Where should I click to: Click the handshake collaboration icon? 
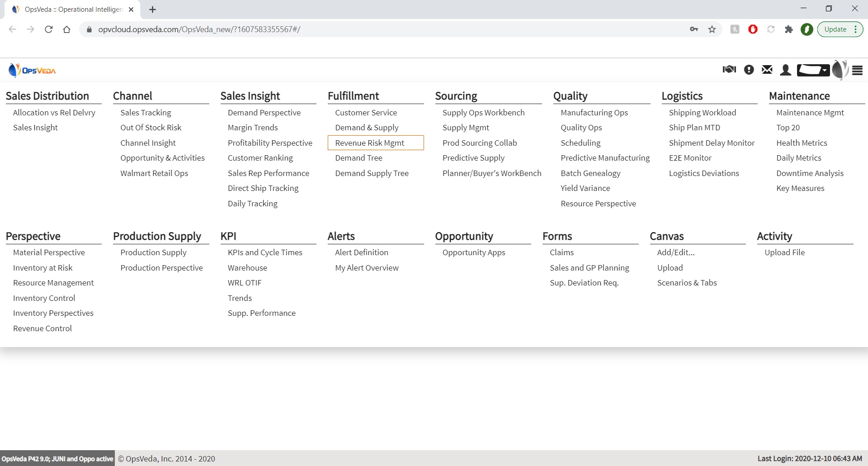pos(729,70)
